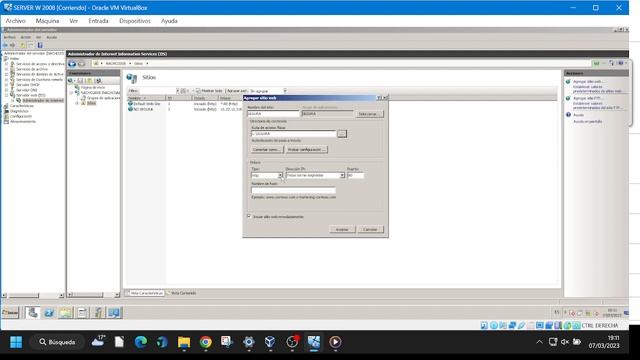Switch to Vista Características tab
Viewport: 640px width, 360px height.
point(144,293)
